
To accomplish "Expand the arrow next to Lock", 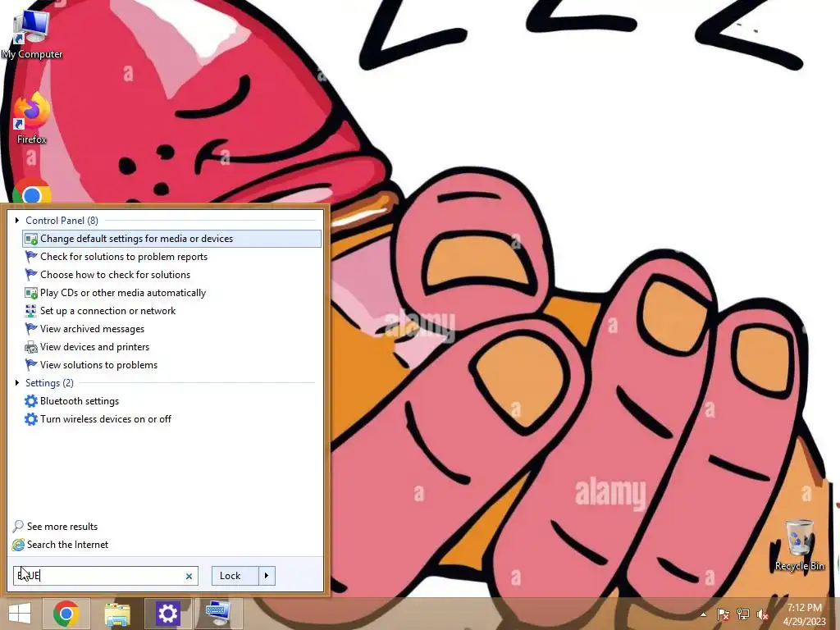I will pos(267,576).
